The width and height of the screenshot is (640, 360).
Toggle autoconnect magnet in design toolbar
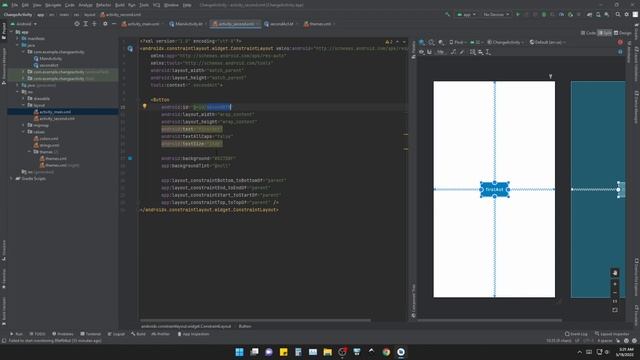click(429, 52)
